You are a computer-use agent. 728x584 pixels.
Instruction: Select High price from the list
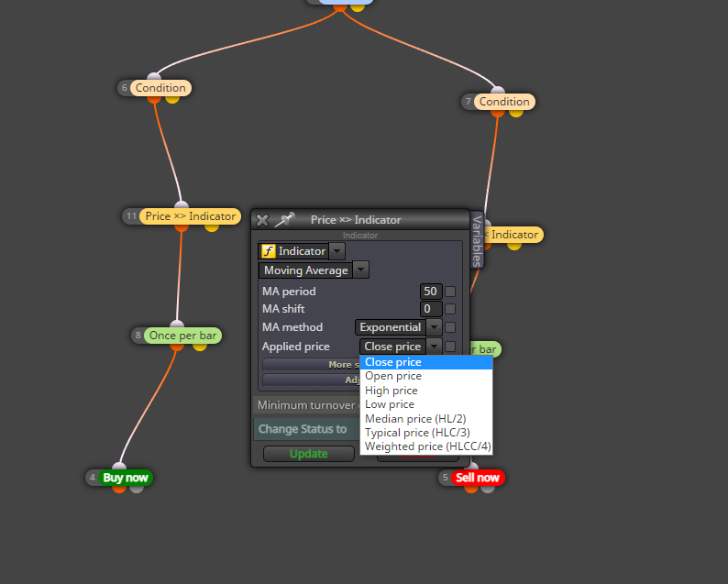(x=426, y=391)
